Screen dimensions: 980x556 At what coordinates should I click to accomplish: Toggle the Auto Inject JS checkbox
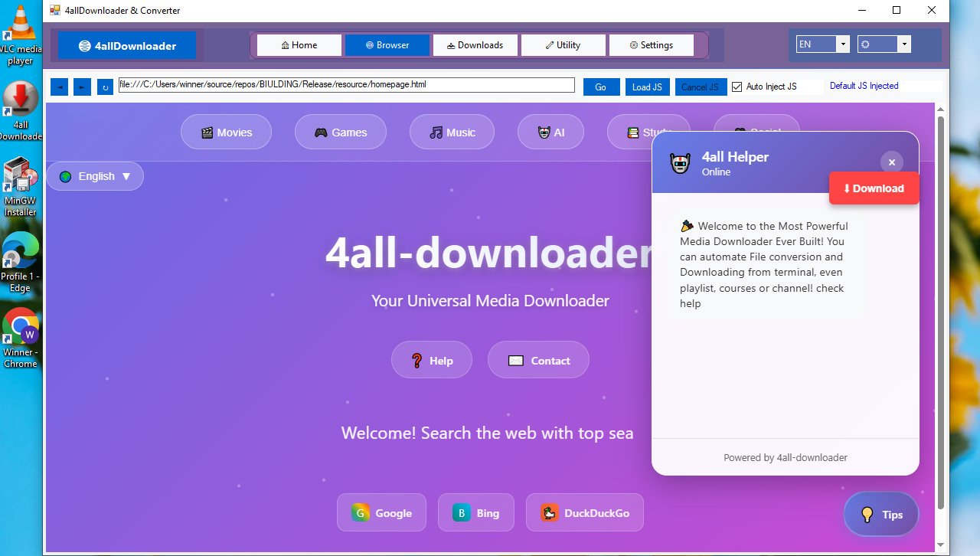coord(737,87)
